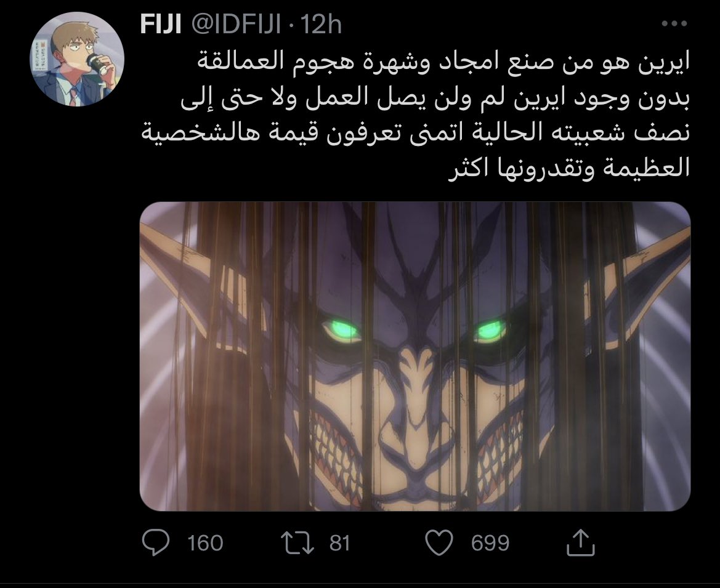View the 160 replies count

[205, 542]
